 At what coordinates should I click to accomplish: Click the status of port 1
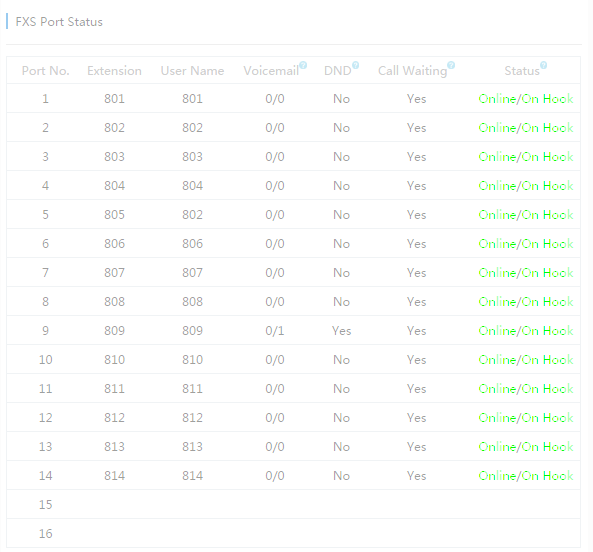(x=526, y=99)
